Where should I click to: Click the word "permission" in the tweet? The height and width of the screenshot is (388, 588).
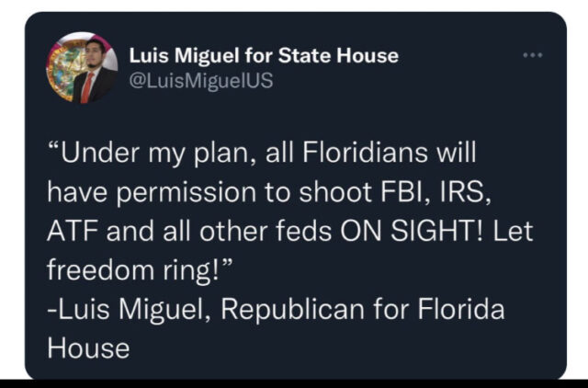[x=187, y=193]
